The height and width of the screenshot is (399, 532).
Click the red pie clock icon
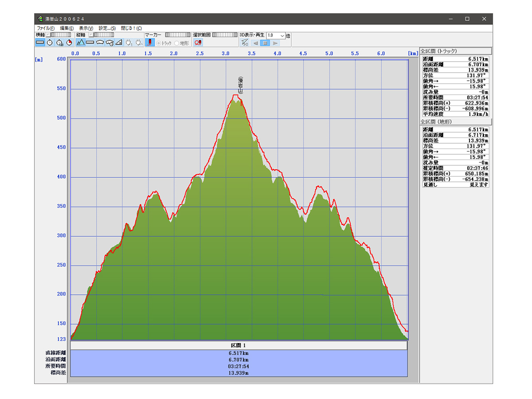[x=69, y=43]
